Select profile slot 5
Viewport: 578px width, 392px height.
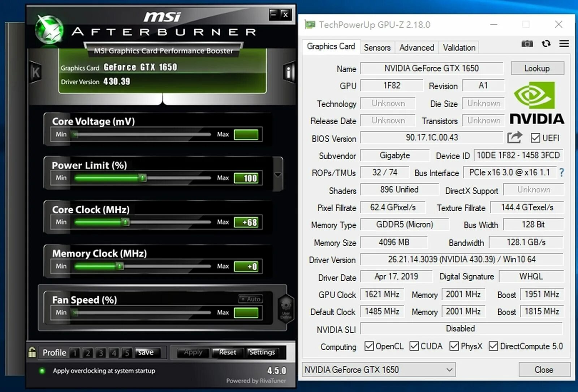127,353
